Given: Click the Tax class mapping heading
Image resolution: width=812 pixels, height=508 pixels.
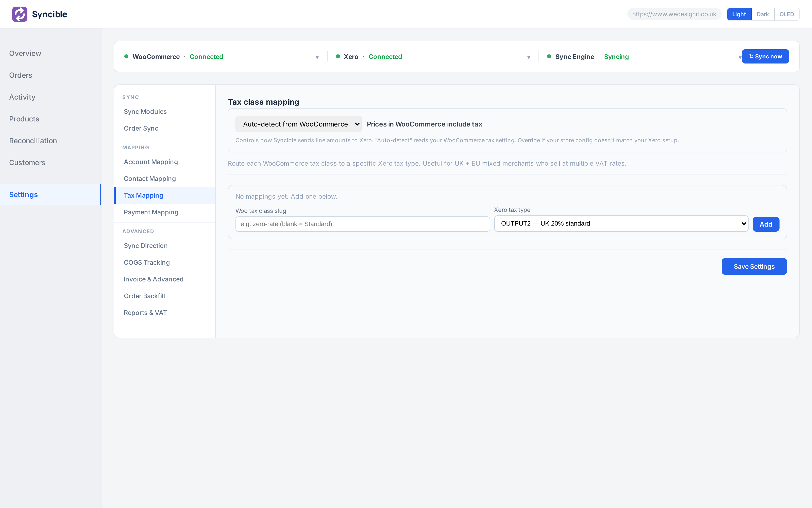Looking at the screenshot, I should (263, 102).
